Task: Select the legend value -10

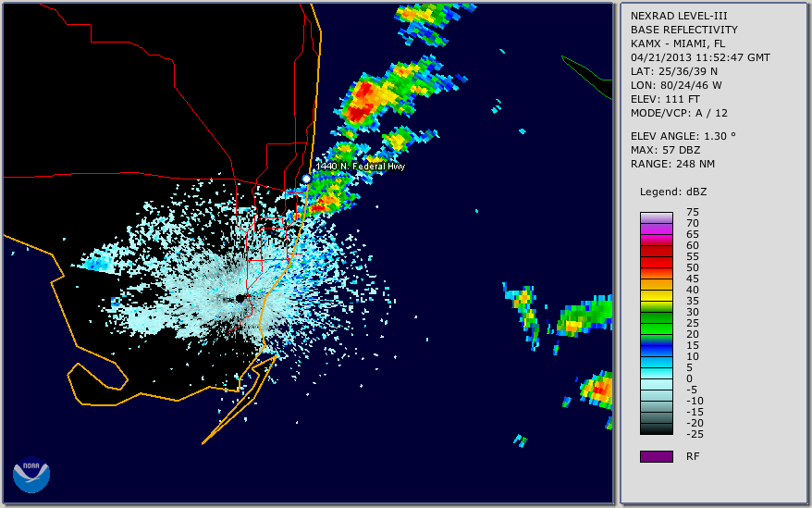Action: tap(695, 401)
